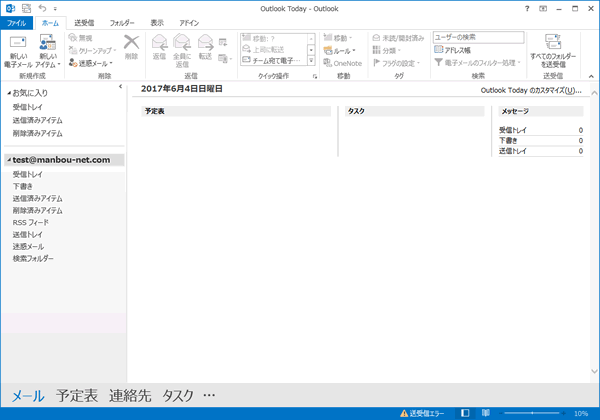Select the ホーム ribbon tab
Image resolution: width=600 pixels, height=420 pixels.
pos(50,23)
